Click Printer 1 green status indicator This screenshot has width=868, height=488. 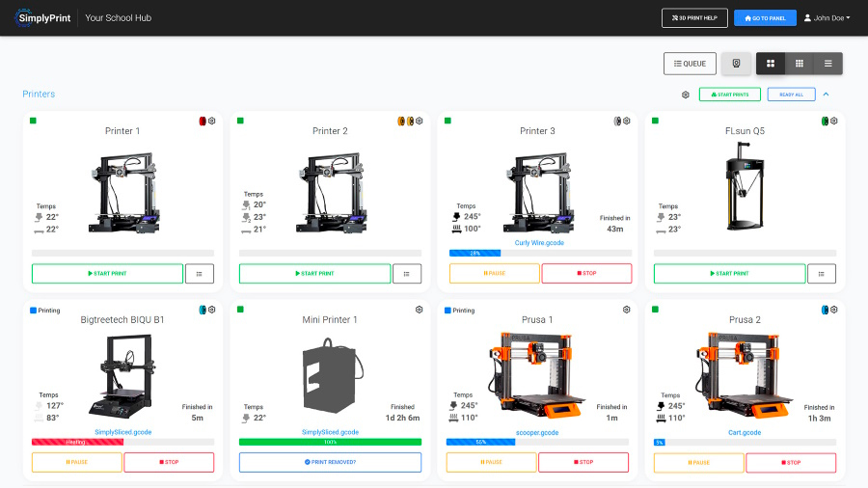pos(33,121)
